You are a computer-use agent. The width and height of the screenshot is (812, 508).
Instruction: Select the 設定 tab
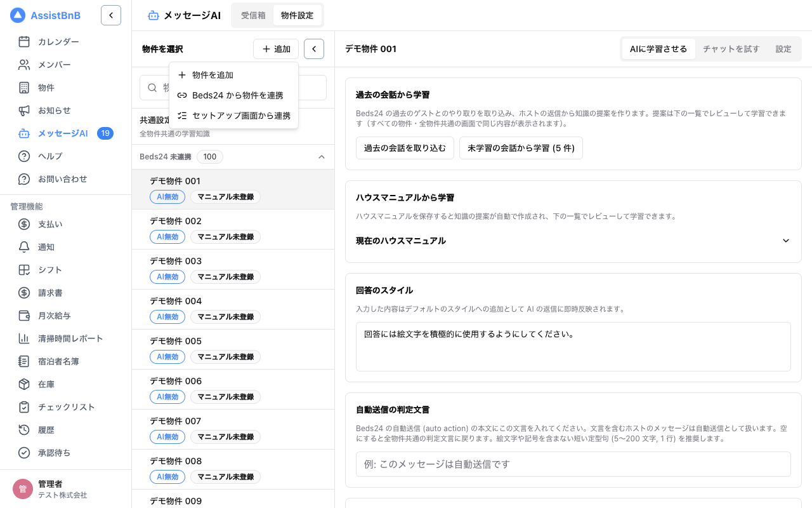click(x=783, y=49)
